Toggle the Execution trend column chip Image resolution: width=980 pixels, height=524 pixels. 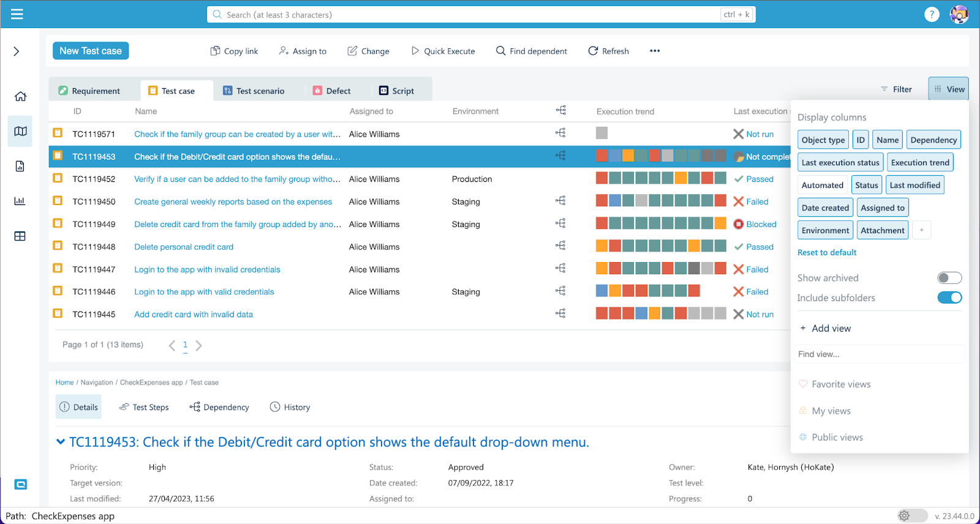[920, 163]
